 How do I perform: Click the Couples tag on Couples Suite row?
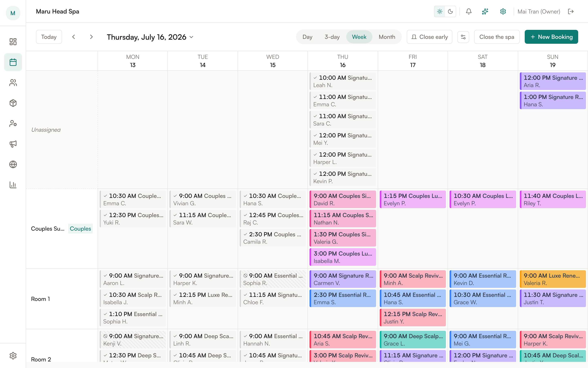[80, 229]
